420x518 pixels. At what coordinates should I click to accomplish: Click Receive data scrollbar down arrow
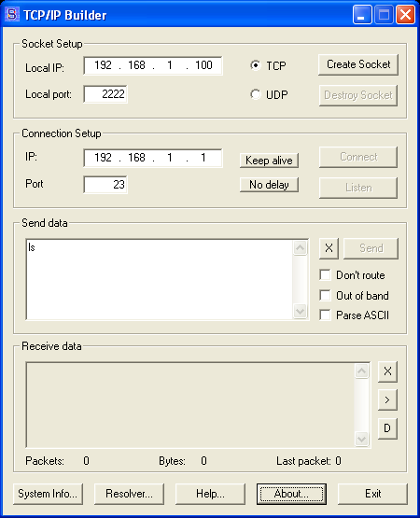[x=361, y=439]
